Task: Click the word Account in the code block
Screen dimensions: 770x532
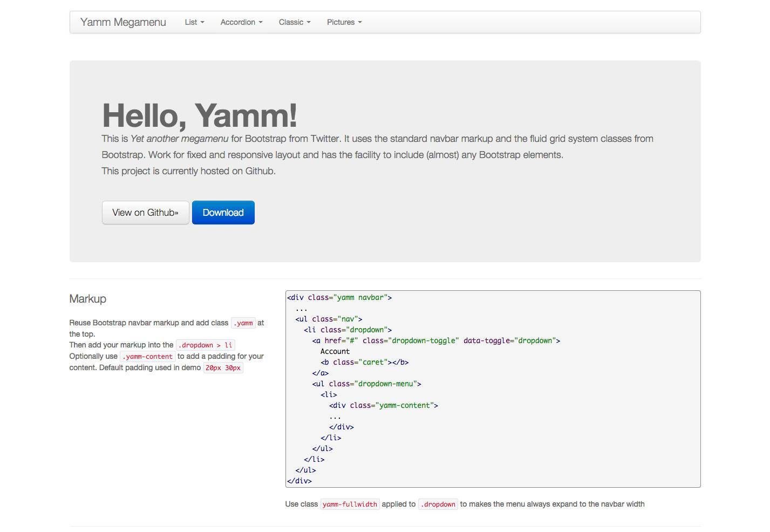Action: pyautogui.click(x=335, y=351)
